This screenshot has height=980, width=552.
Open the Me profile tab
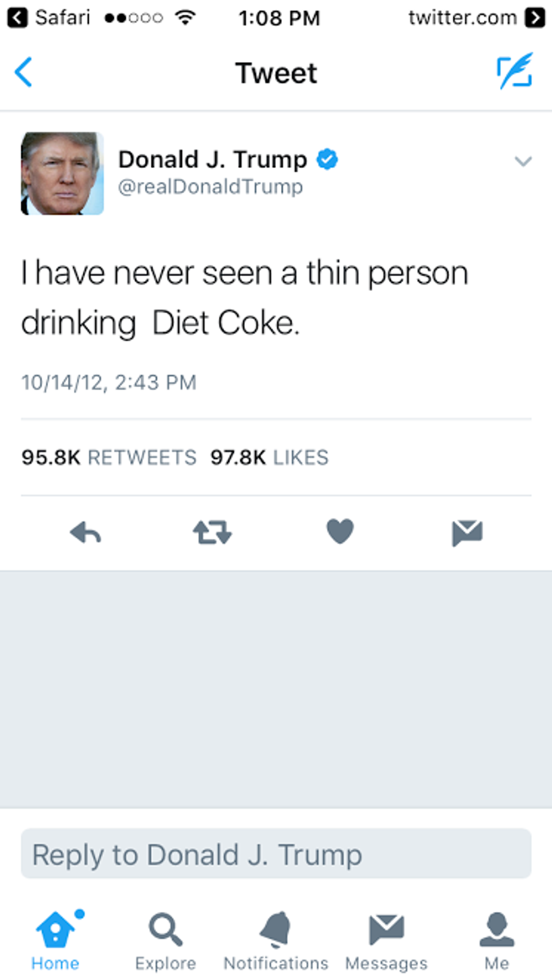tap(497, 939)
